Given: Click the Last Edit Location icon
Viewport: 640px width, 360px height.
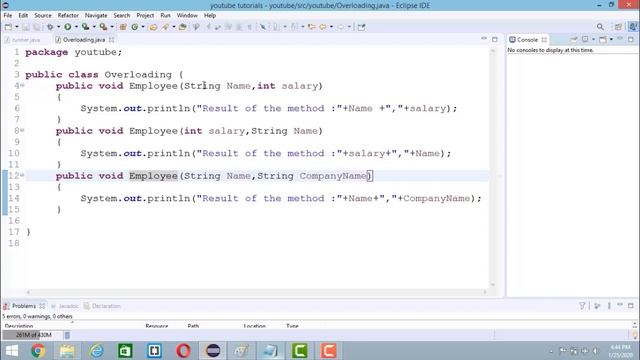Looking at the screenshot, I should tap(312, 27).
